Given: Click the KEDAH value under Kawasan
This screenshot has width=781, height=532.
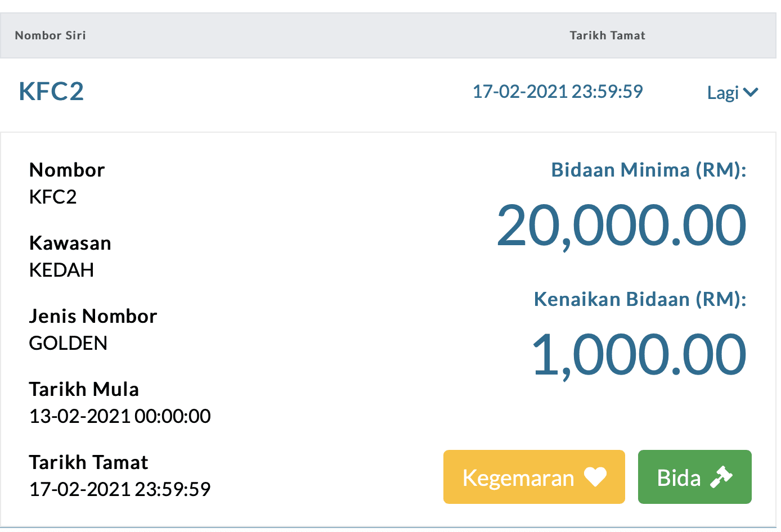Looking at the screenshot, I should click(61, 270).
